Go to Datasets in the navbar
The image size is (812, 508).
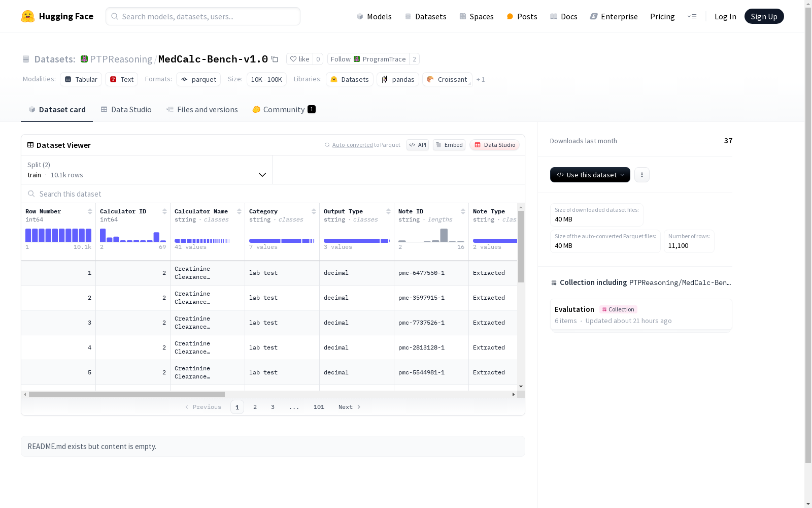(425, 16)
